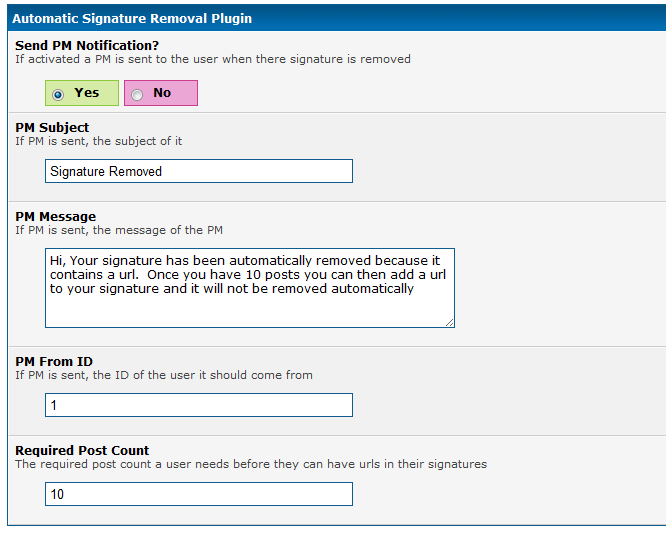Click the PM Subject heading label
The image size is (666, 534).
(52, 128)
